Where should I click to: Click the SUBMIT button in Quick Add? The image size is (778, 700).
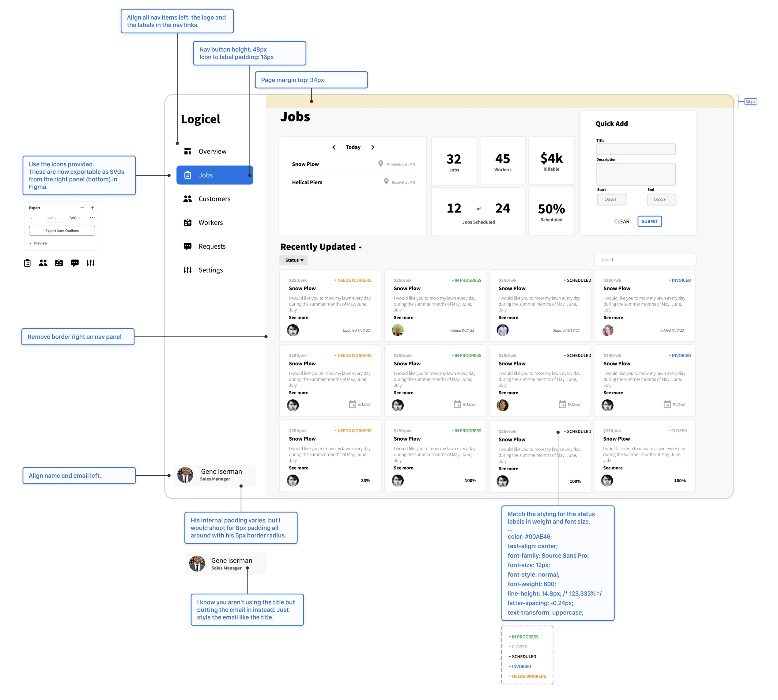(x=649, y=221)
